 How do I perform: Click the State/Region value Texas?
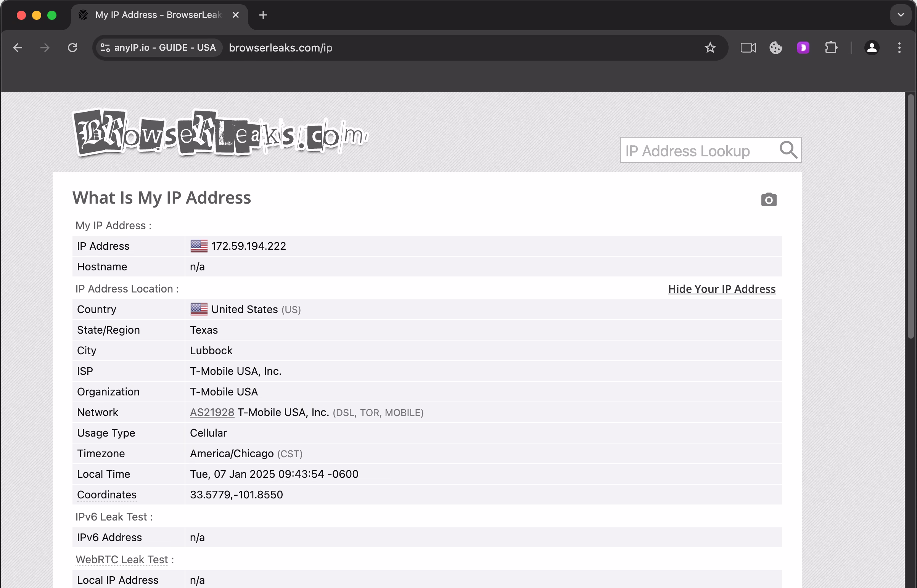tap(204, 330)
